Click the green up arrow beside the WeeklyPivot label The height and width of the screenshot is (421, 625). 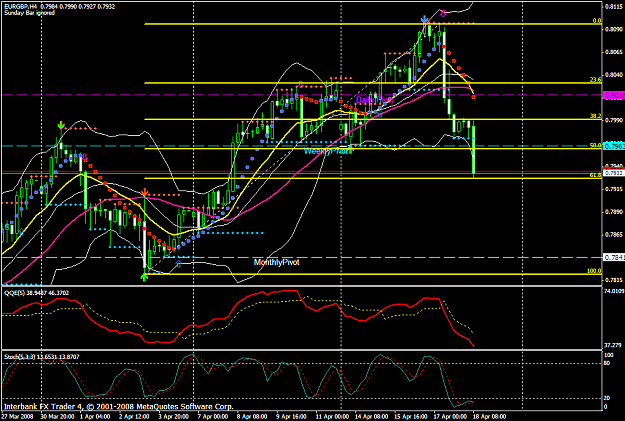tap(351, 150)
